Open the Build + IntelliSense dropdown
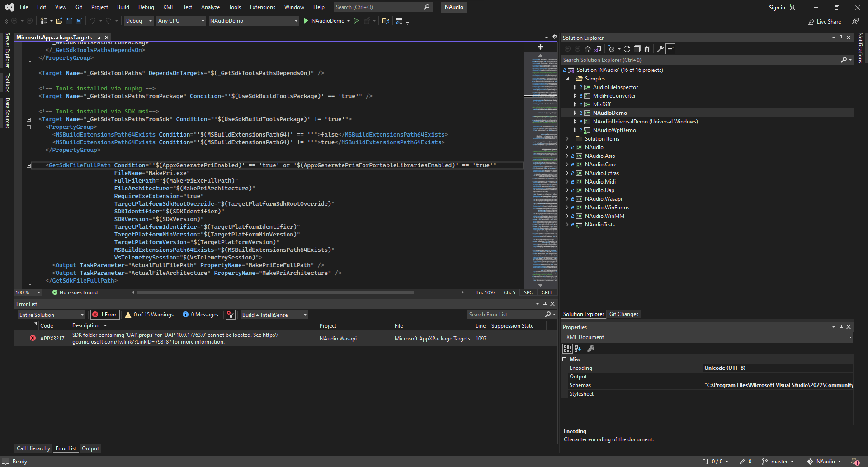This screenshot has width=868, height=467. [274, 314]
